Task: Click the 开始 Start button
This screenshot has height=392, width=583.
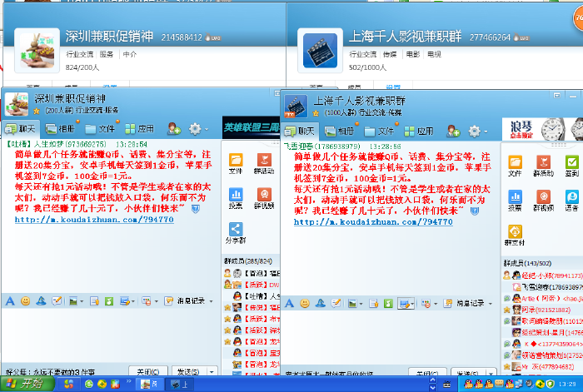Action: [27, 384]
